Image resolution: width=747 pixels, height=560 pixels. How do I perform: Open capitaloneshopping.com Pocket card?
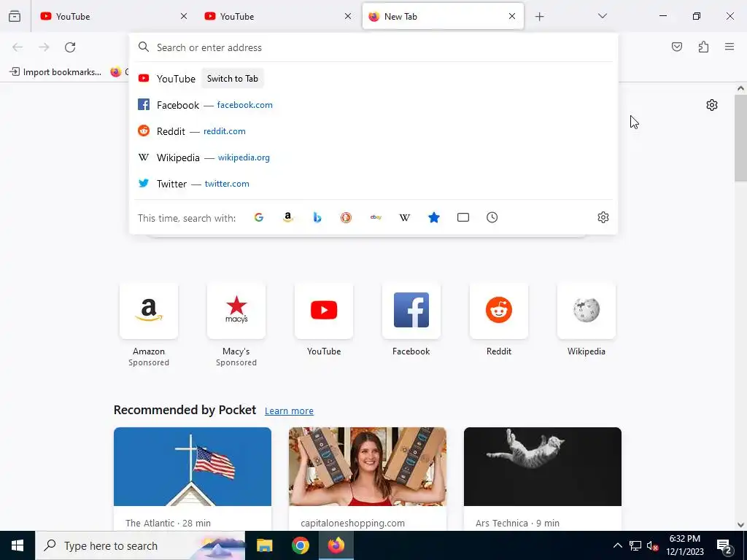click(x=368, y=478)
